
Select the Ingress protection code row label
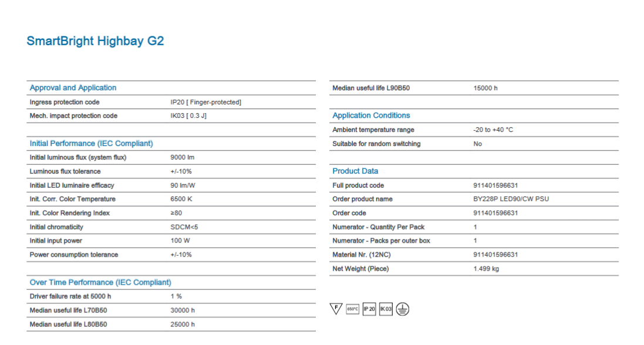click(x=65, y=102)
